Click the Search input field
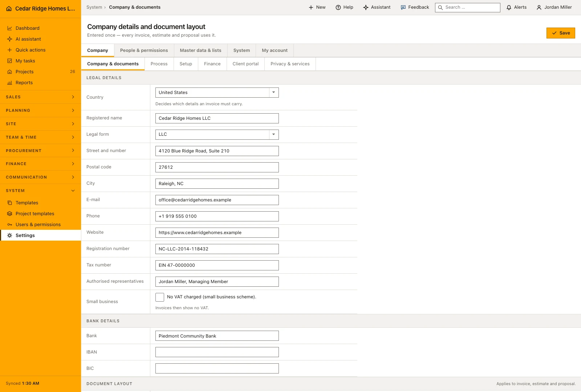581x392 pixels. point(468,7)
